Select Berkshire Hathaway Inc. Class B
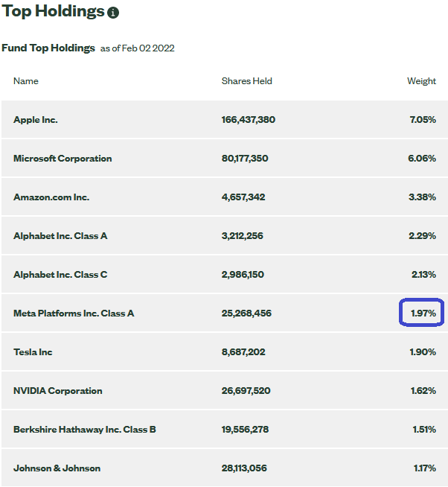The width and height of the screenshot is (448, 487). click(x=84, y=430)
